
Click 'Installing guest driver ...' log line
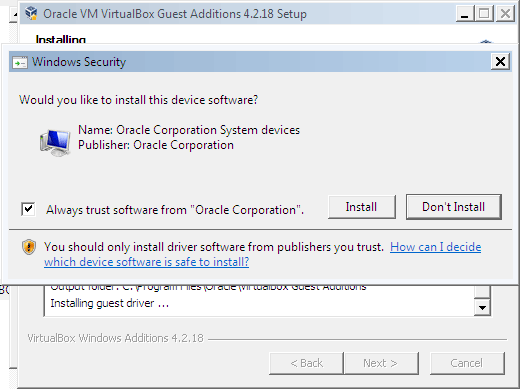[x=110, y=303]
